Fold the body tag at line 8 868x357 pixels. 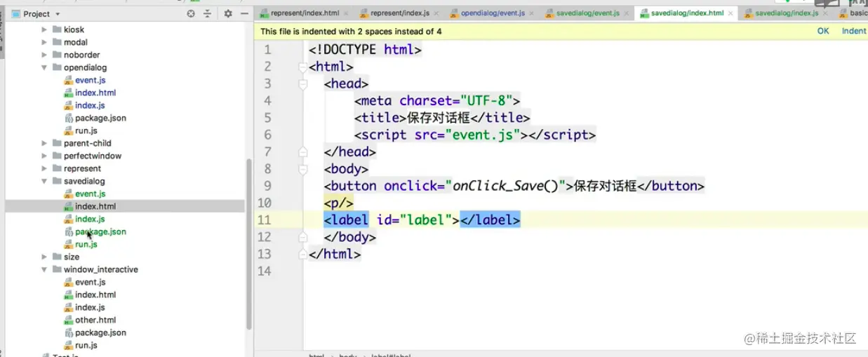(303, 169)
